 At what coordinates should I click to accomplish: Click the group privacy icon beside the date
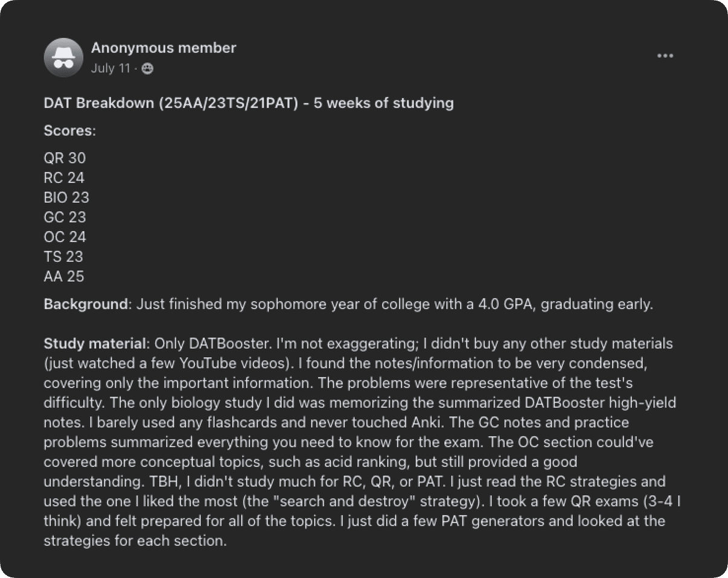coord(148,69)
